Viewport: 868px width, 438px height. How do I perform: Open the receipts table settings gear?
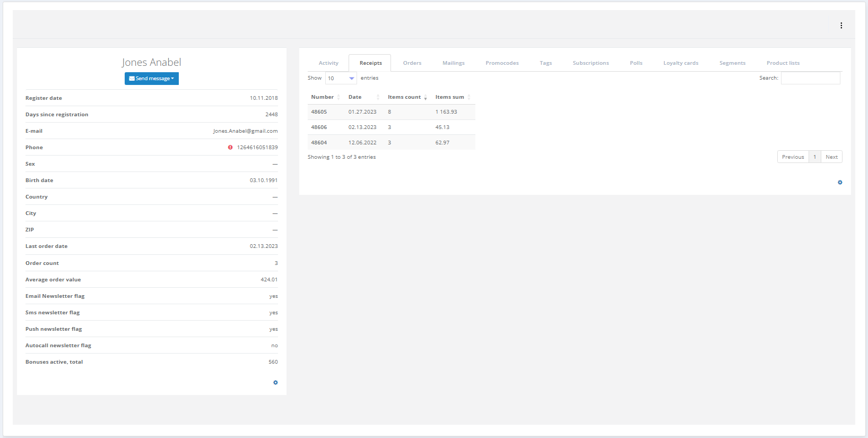[840, 183]
